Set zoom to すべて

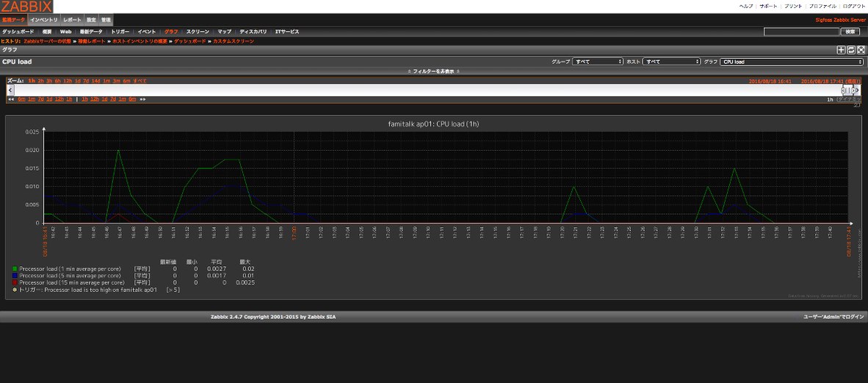(140, 81)
